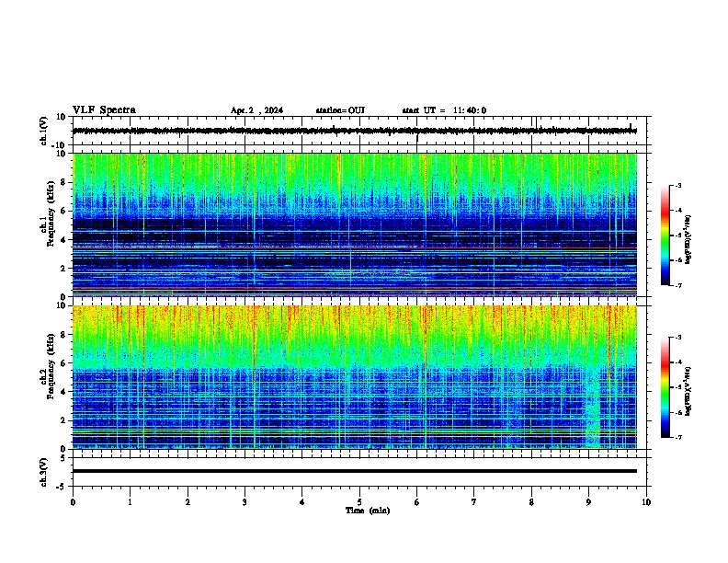Image resolution: width=728 pixels, height=563 pixels.
Task: Click the "ch.3(V)" axis label
Action: click(x=44, y=472)
